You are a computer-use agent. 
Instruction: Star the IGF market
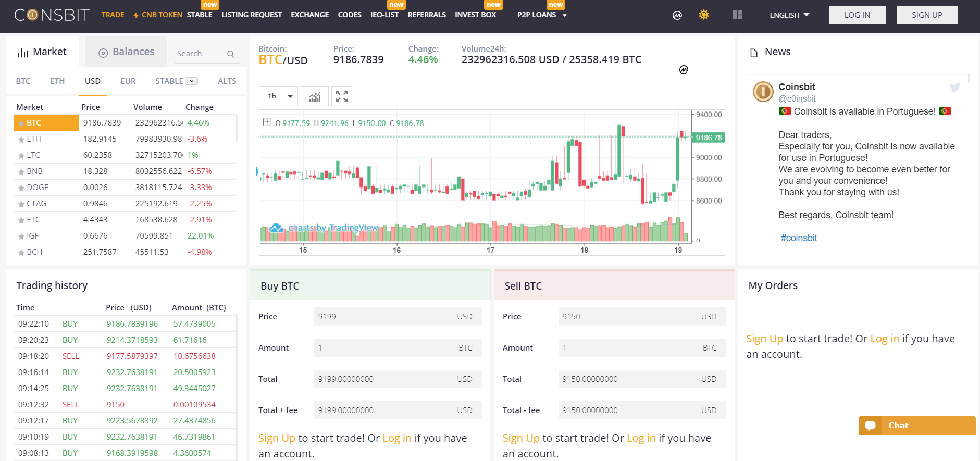(21, 236)
